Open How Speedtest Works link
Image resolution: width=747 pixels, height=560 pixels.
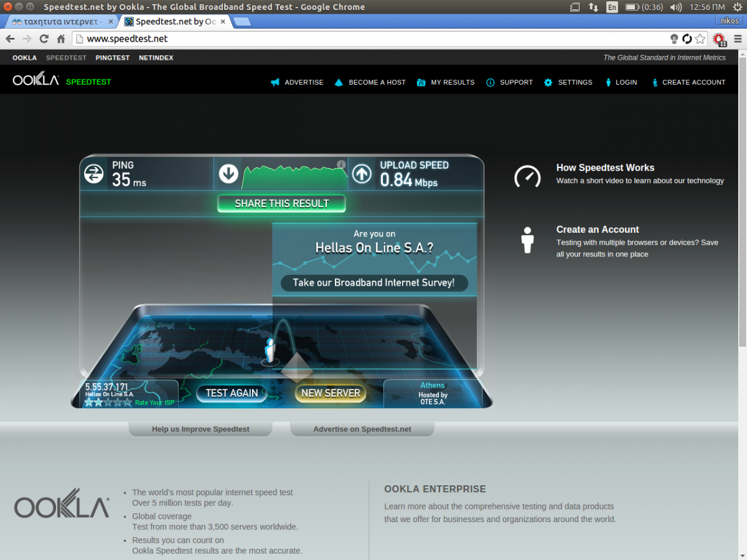click(x=605, y=167)
